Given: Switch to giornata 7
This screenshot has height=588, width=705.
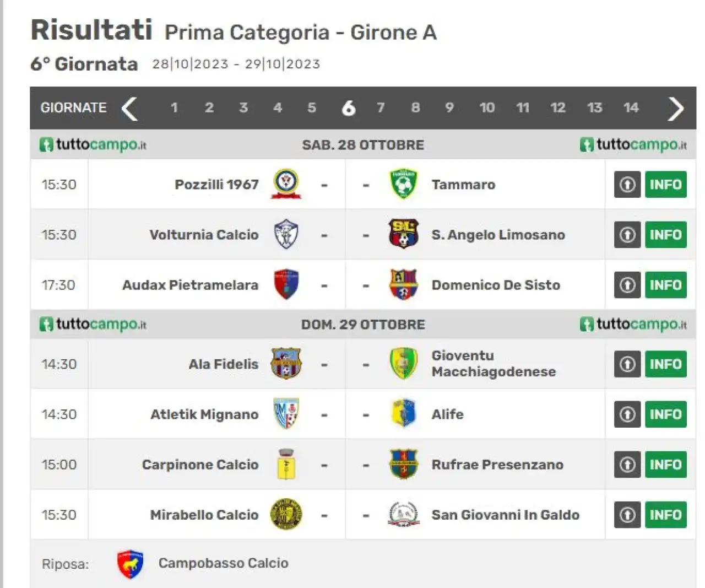Looking at the screenshot, I should coord(381,107).
